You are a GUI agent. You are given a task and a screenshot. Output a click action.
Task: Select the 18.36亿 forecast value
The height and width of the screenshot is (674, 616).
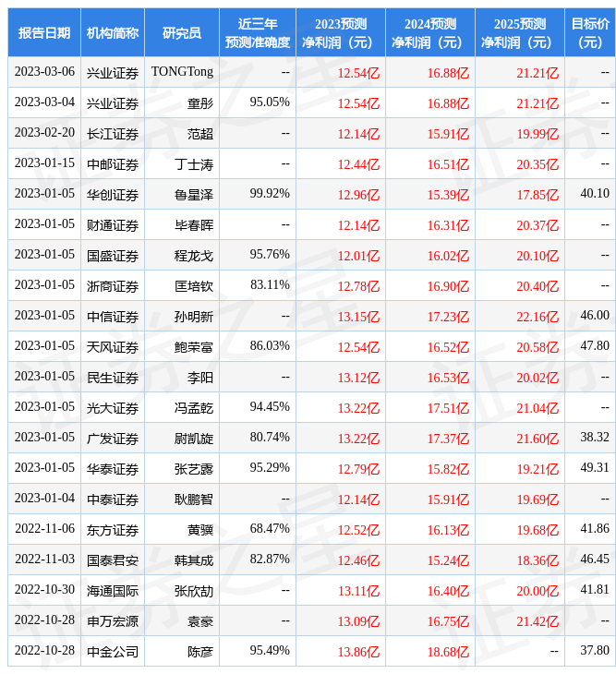(x=537, y=560)
